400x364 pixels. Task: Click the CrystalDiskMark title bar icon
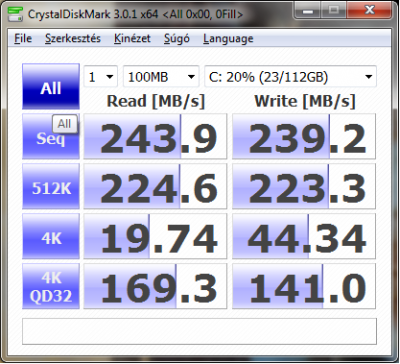point(15,14)
